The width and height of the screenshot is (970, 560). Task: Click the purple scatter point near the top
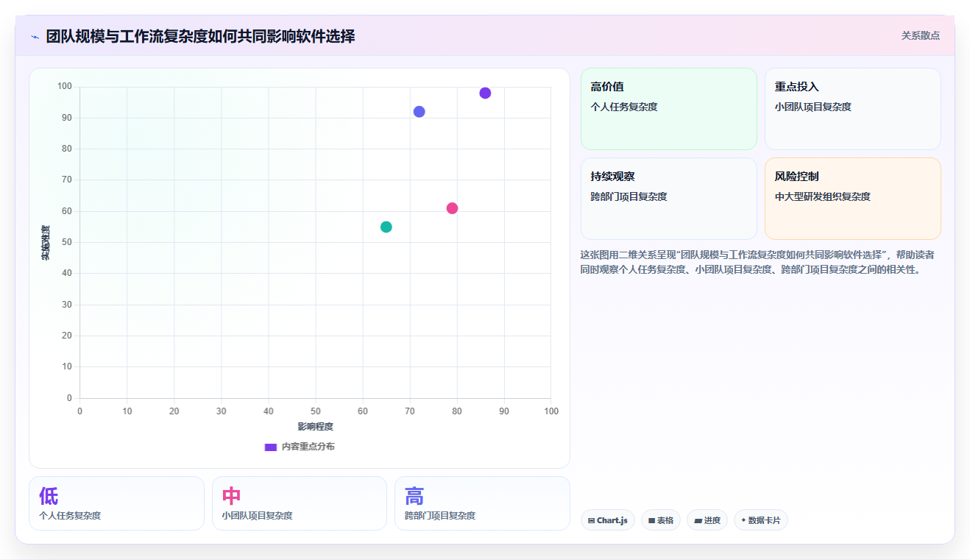(x=485, y=93)
